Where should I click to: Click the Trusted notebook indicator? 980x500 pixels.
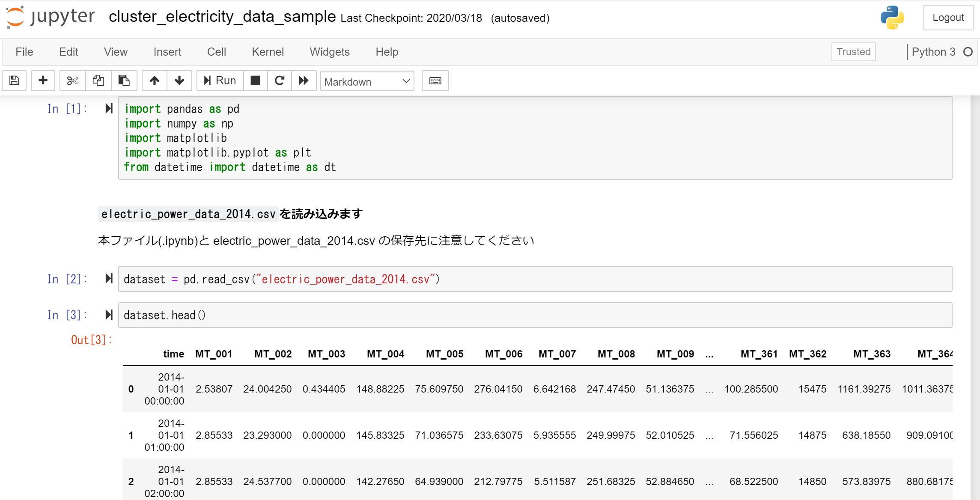click(x=853, y=52)
